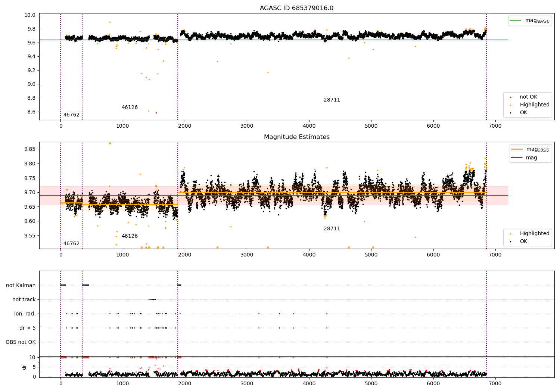560x392 pixels.
Task: Click the red line sample beside 'mag' legend entry
Action: pyautogui.click(x=517, y=158)
